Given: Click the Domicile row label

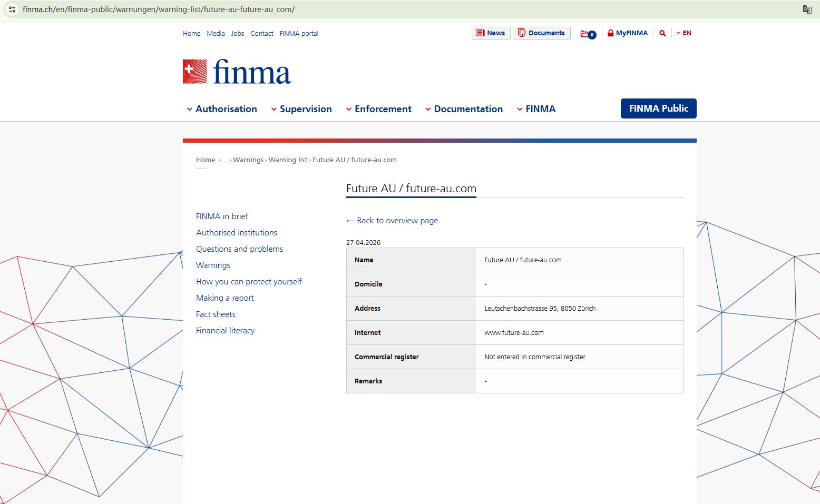Looking at the screenshot, I should coord(368,284).
